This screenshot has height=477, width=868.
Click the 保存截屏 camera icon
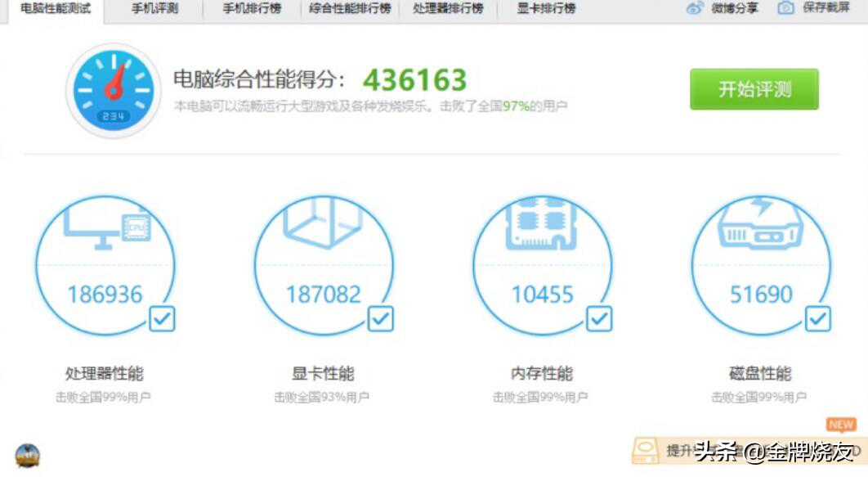785,9
